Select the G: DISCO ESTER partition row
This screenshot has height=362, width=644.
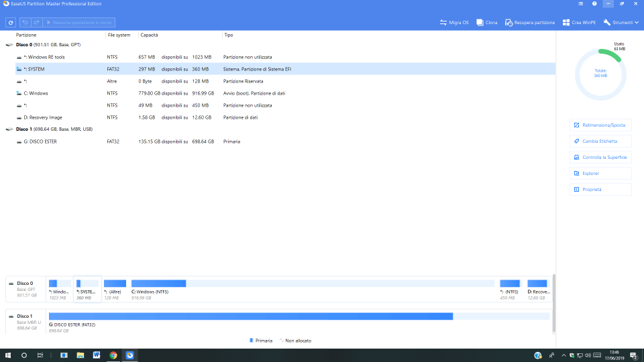click(x=285, y=141)
